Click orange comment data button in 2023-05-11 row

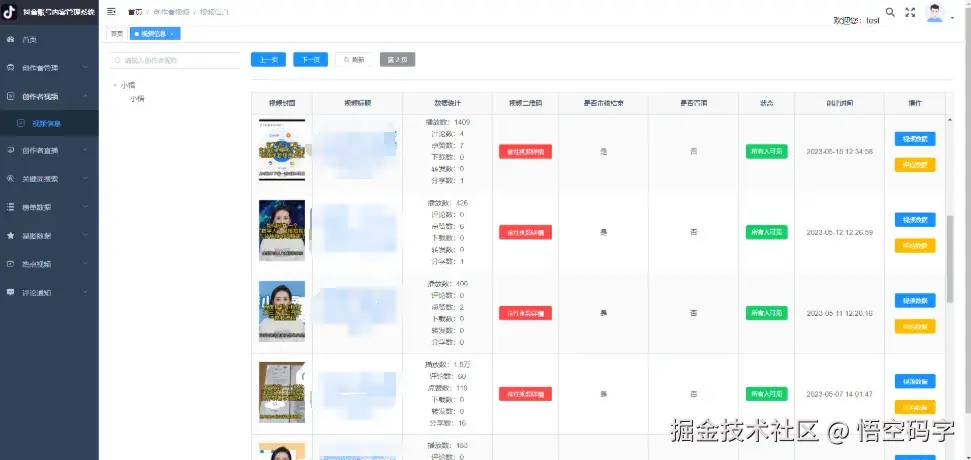[x=915, y=326]
